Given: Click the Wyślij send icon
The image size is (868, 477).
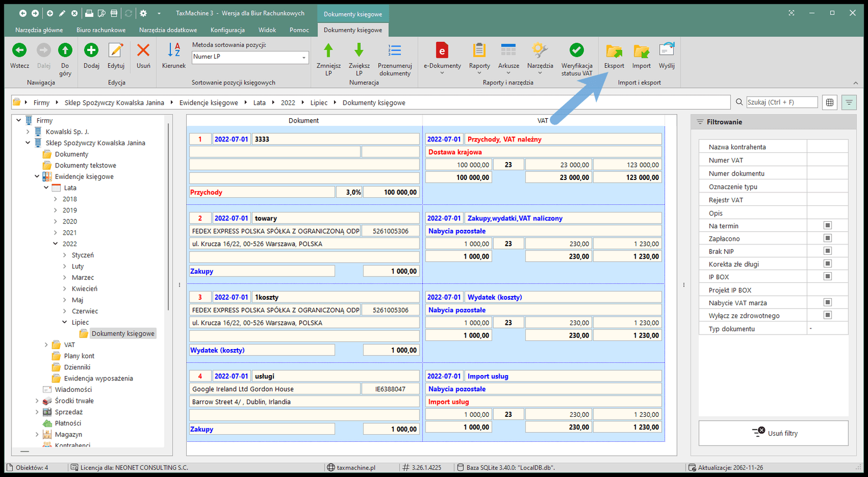Looking at the screenshot, I should [666, 50].
